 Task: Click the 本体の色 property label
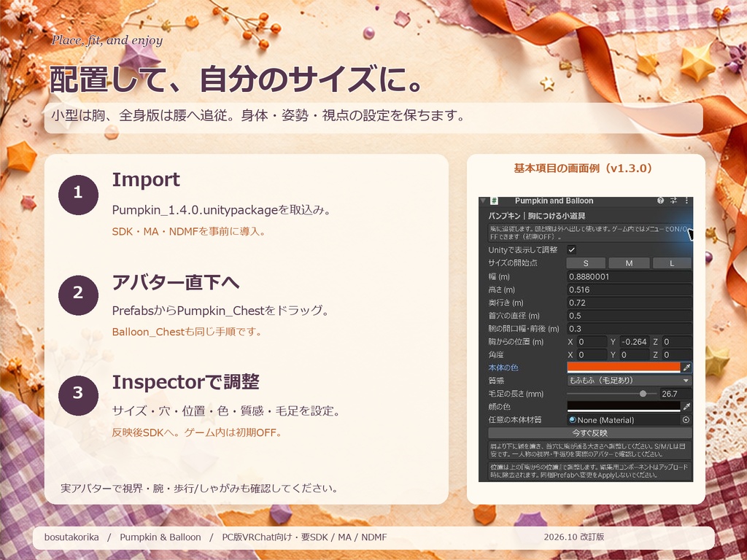pyautogui.click(x=503, y=367)
